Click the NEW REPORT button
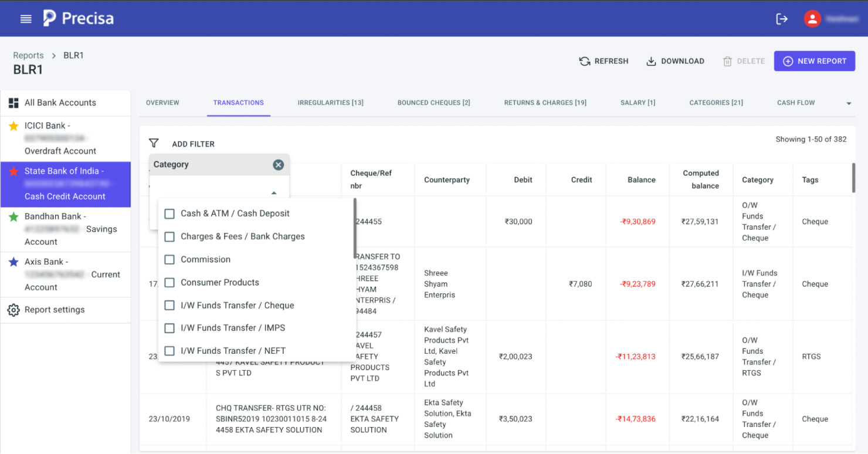 tap(815, 60)
